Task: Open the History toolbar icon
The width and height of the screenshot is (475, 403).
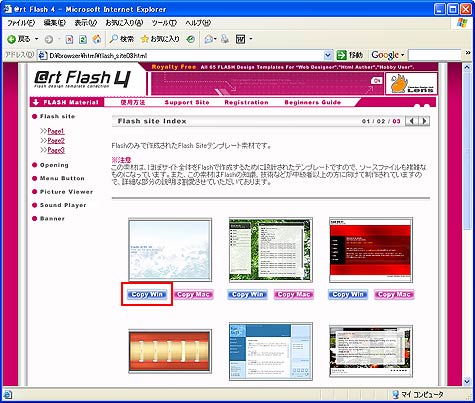Action: pyautogui.click(x=191, y=40)
